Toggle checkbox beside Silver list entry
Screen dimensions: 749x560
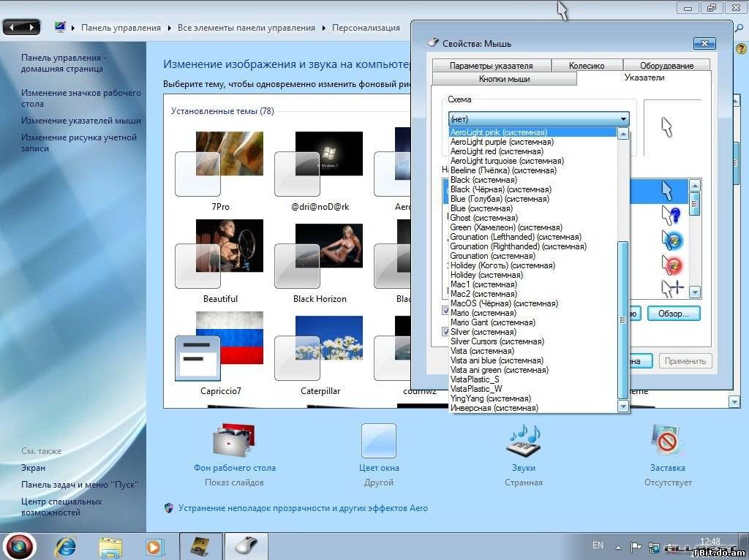[x=445, y=331]
